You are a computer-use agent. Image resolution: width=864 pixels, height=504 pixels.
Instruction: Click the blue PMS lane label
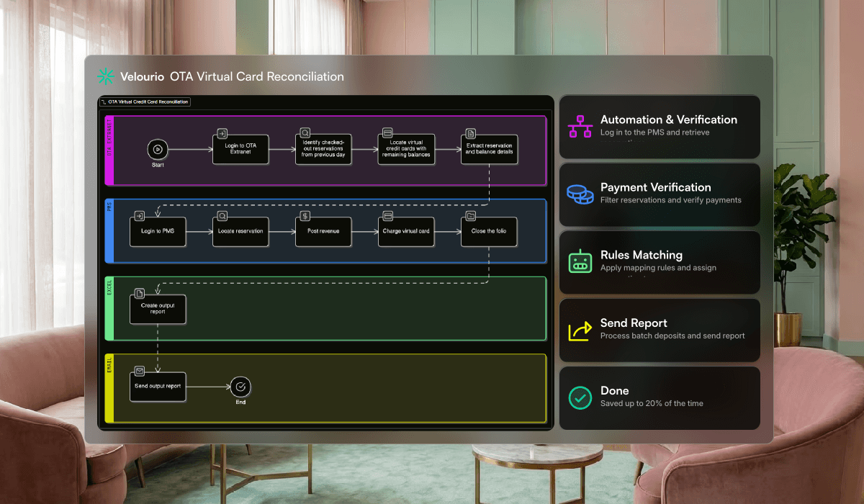click(x=109, y=231)
